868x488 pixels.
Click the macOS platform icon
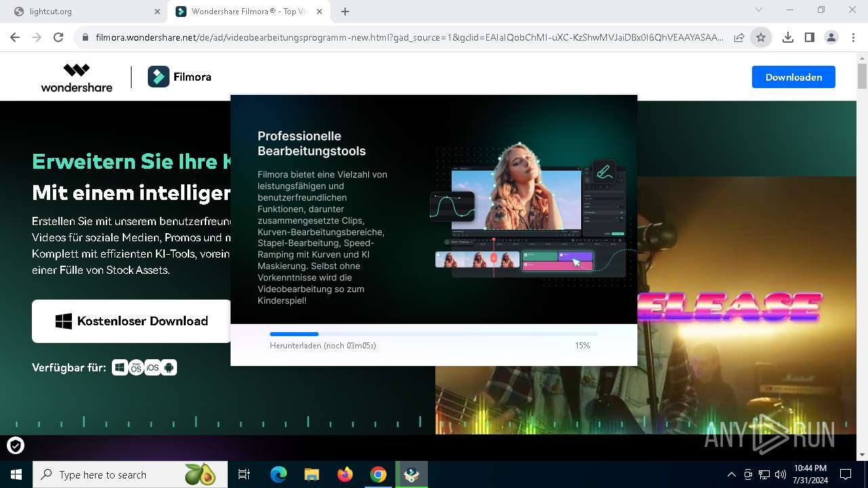point(136,367)
